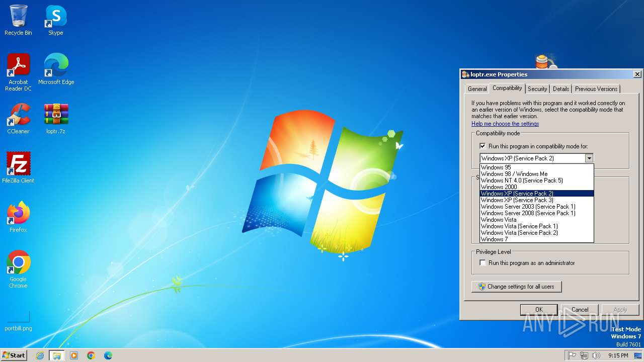Click the loptr.exe Properties title bar
644x362 pixels.
[x=551, y=74]
